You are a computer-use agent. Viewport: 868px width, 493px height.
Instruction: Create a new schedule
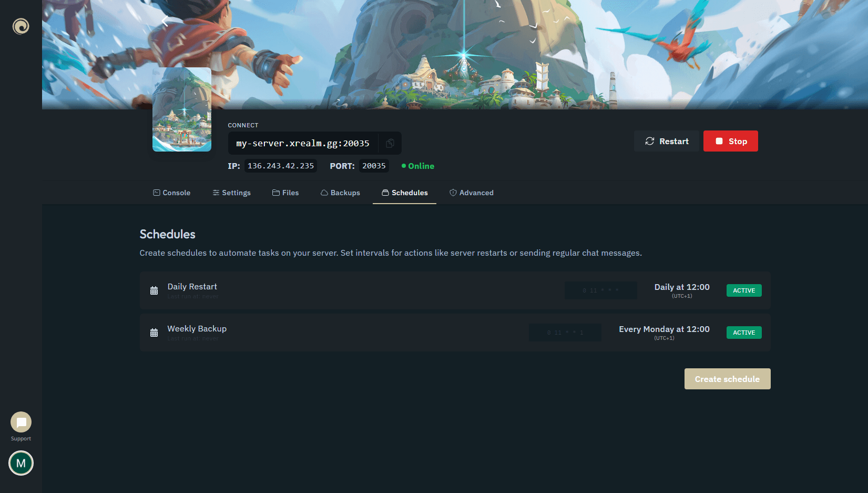(x=727, y=379)
